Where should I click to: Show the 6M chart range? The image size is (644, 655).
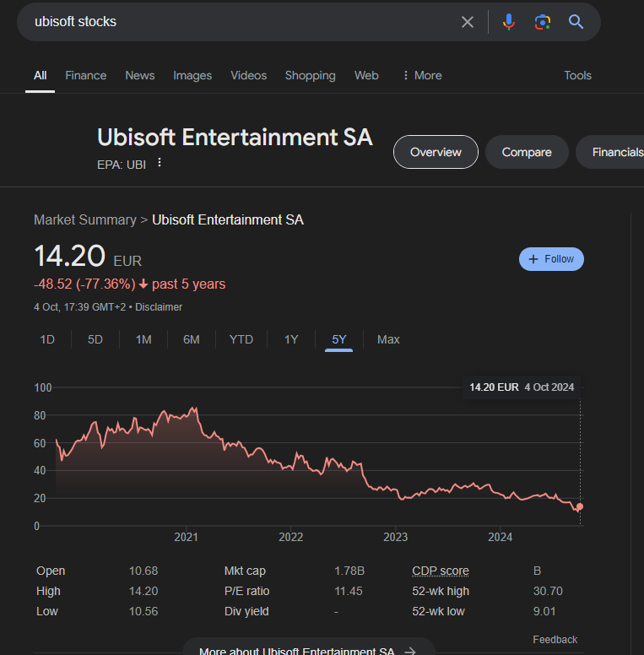click(192, 339)
